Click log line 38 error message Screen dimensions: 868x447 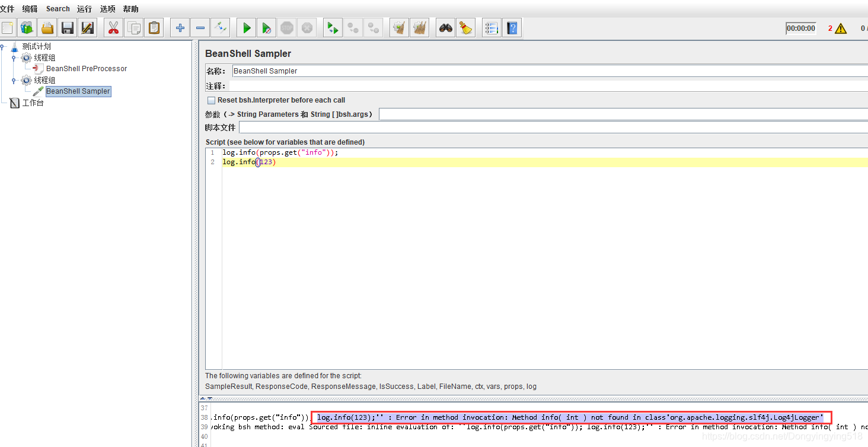click(x=571, y=417)
